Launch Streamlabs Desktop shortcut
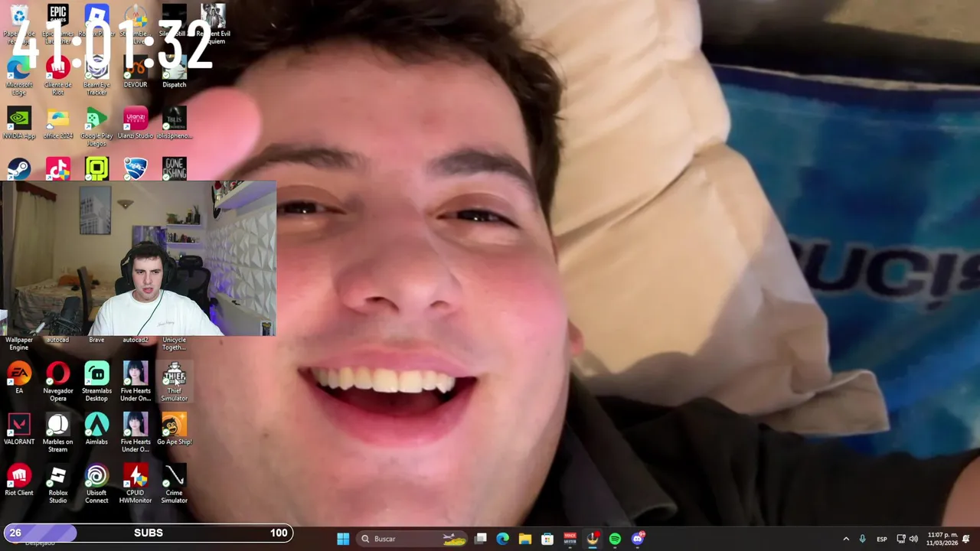 [96, 382]
